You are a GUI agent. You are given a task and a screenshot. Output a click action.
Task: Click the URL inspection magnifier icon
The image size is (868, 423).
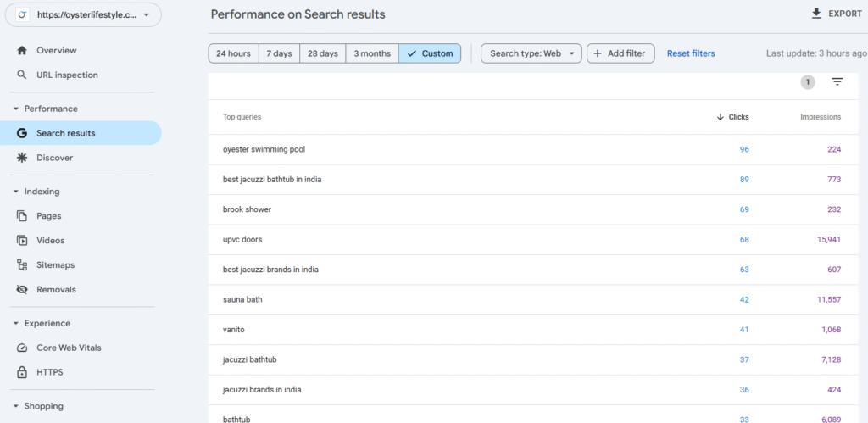(x=22, y=75)
